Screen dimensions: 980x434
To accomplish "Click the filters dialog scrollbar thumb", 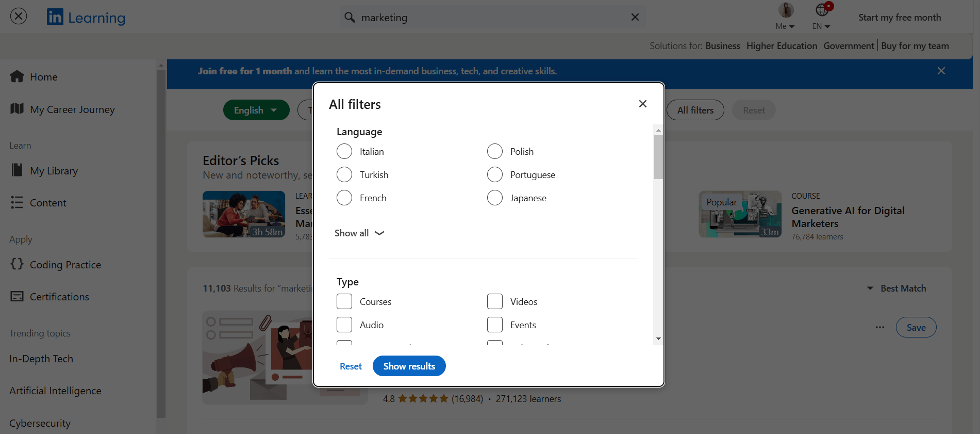I will [658, 157].
